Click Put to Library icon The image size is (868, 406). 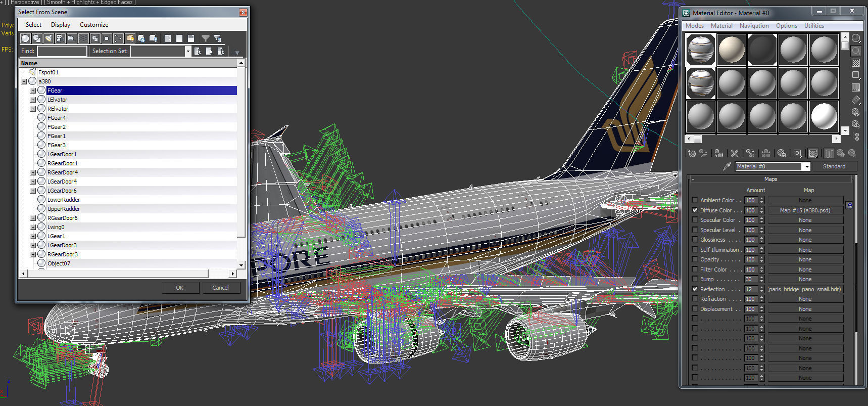click(782, 153)
